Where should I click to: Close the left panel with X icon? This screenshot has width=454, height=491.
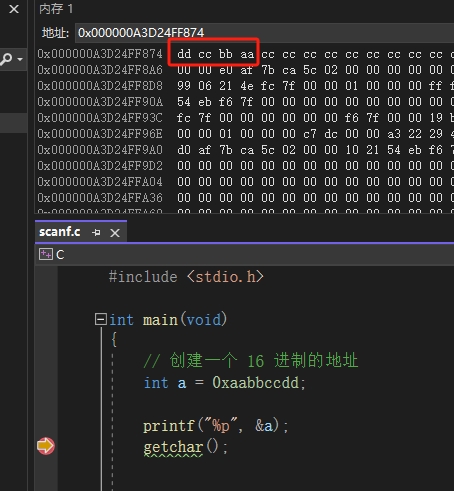click(14, 9)
